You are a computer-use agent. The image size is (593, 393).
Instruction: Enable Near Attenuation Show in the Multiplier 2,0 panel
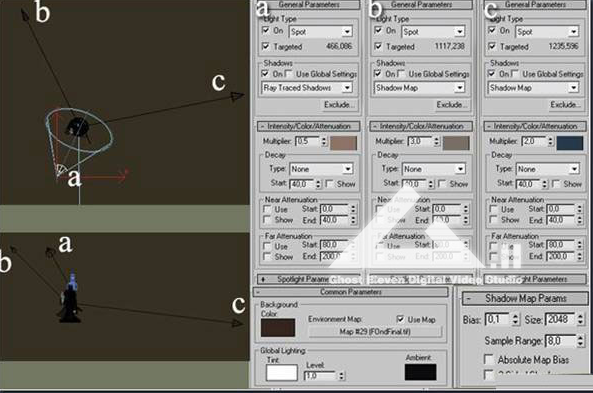[x=494, y=220]
